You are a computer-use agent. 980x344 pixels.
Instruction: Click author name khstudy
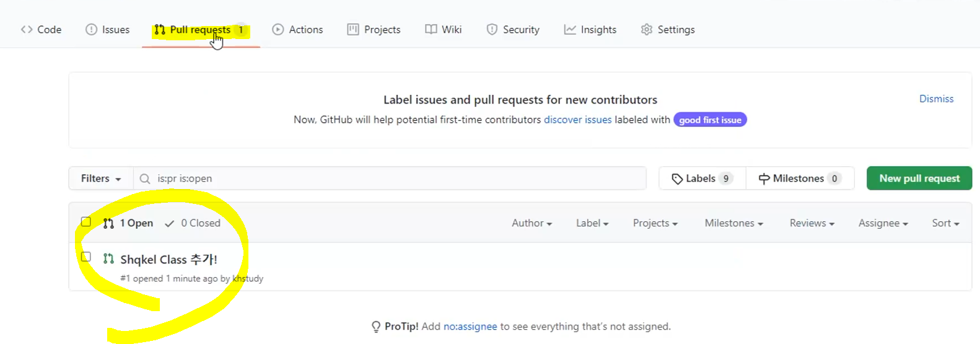pyautogui.click(x=248, y=279)
